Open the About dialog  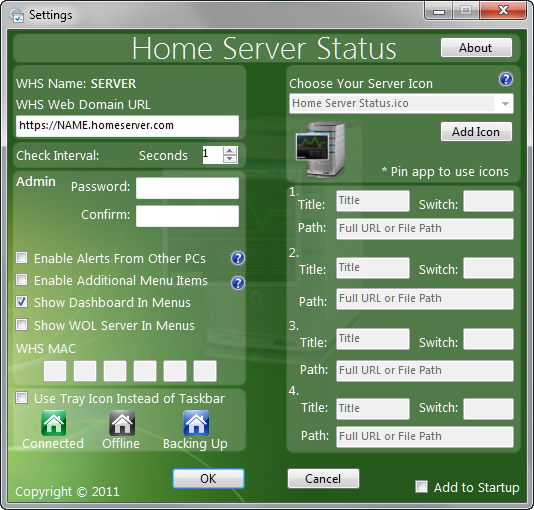pos(476,48)
